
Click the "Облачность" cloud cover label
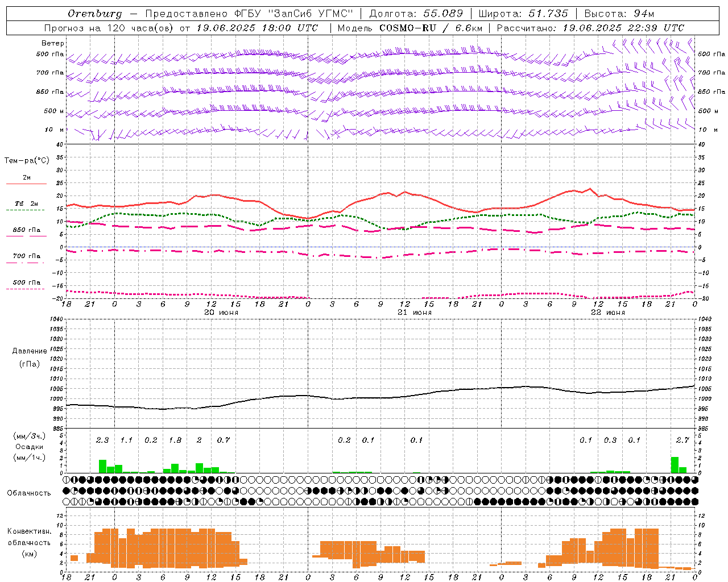[x=29, y=493]
